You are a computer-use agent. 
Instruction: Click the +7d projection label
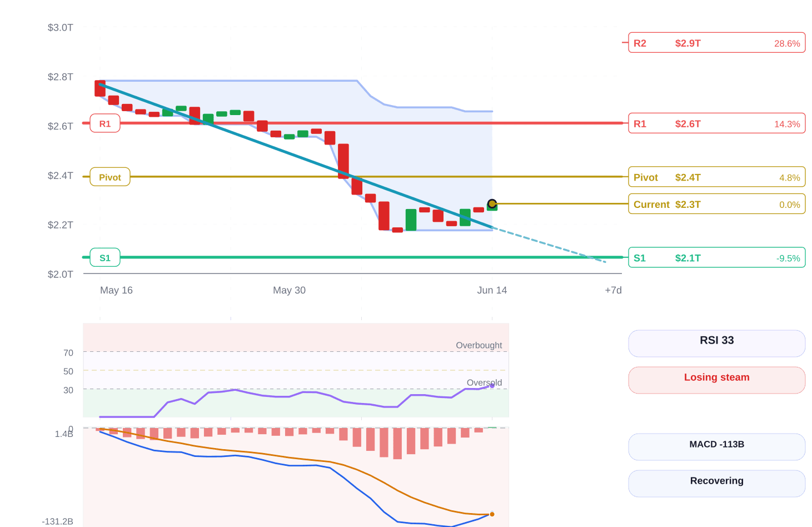pos(613,290)
